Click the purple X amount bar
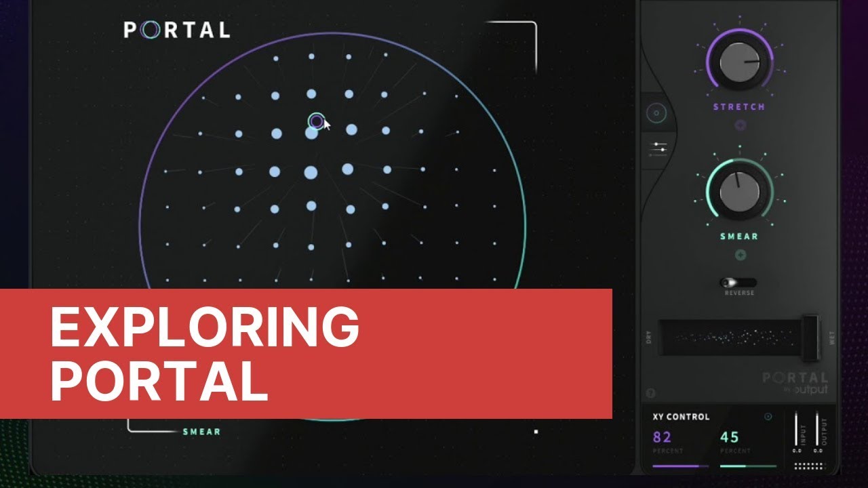The width and height of the screenshot is (868, 488). 680,466
